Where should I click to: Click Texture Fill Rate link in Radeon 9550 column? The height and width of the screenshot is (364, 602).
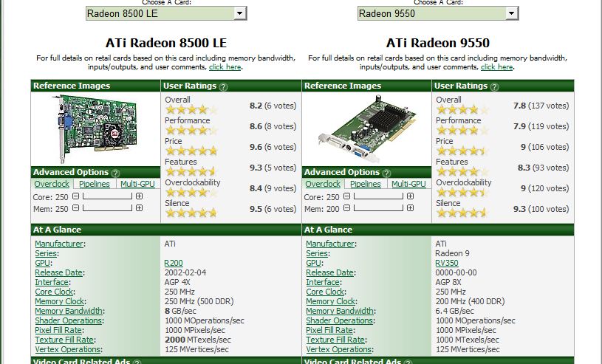[335, 340]
